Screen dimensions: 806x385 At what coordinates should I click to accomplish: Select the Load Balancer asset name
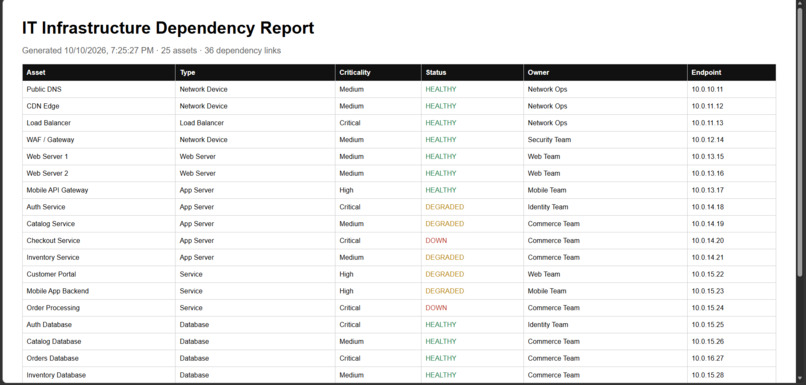[x=49, y=123]
